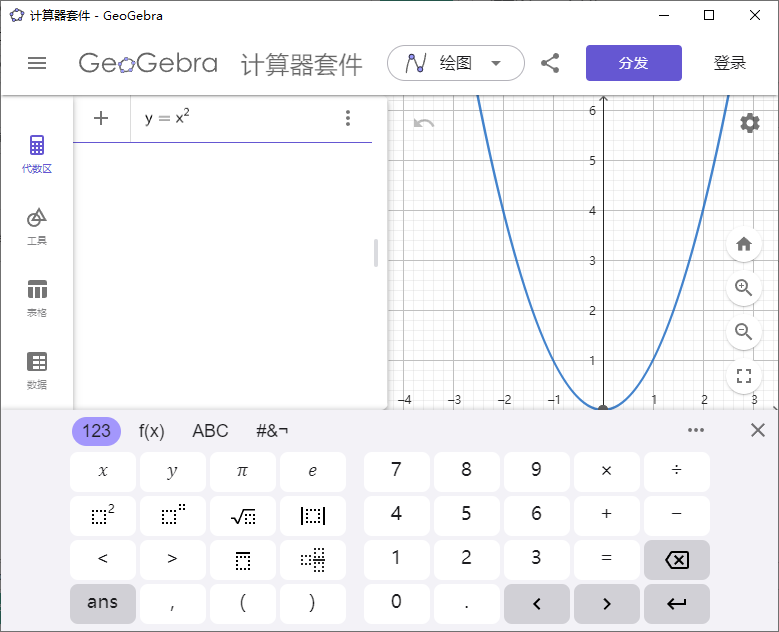Tap the number 8 key

[467, 472]
